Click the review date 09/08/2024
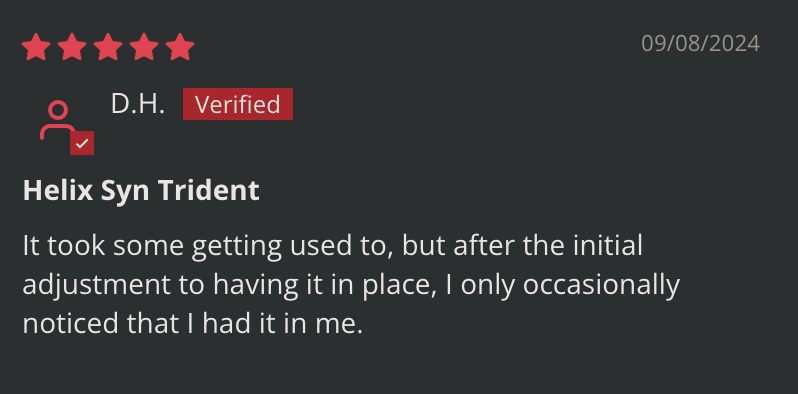This screenshot has height=394, width=798. coord(701,44)
